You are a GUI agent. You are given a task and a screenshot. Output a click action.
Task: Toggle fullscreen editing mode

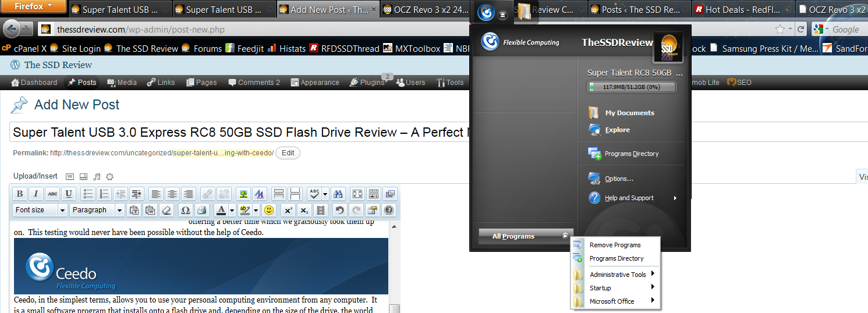[x=358, y=194]
